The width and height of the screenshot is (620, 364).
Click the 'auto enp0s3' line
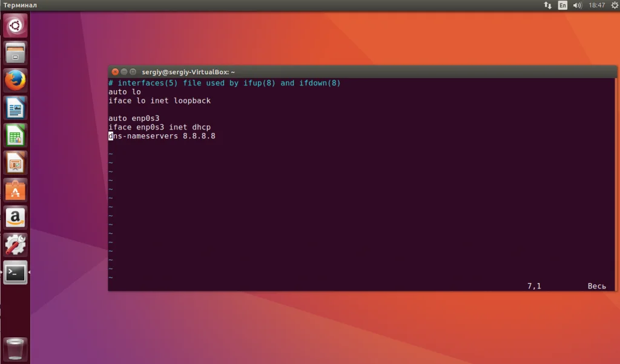pos(134,118)
